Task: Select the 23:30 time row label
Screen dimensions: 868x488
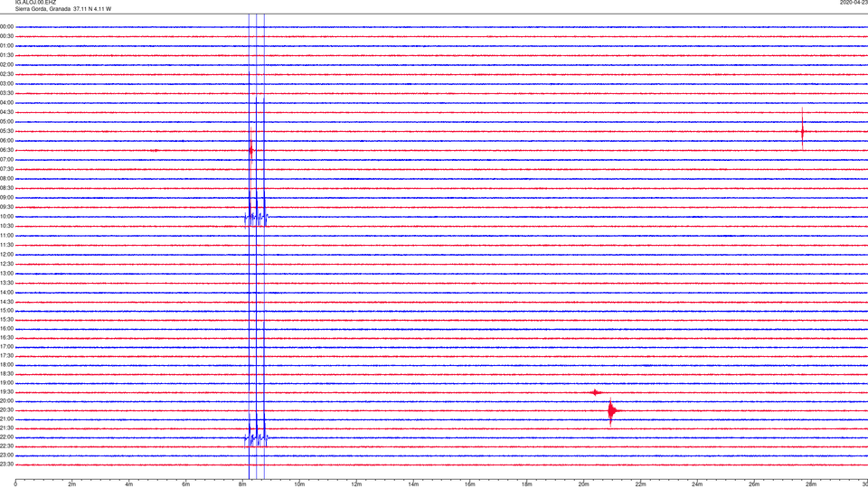Action: click(6, 465)
